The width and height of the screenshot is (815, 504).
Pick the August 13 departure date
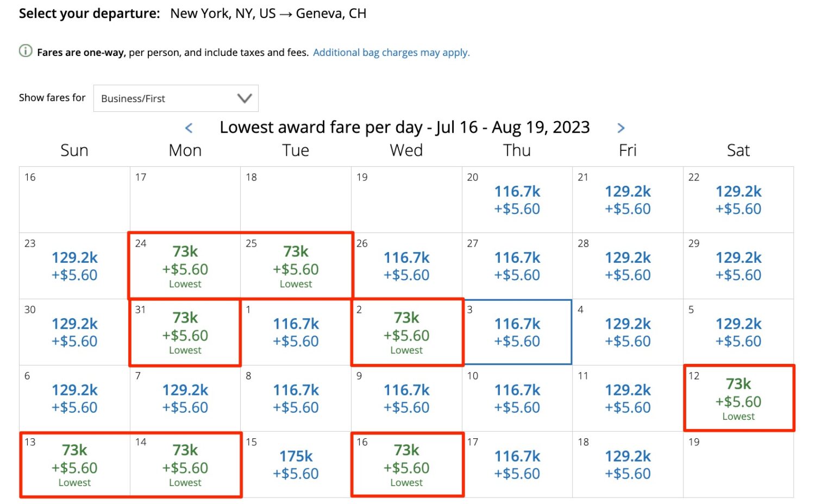coord(74,465)
